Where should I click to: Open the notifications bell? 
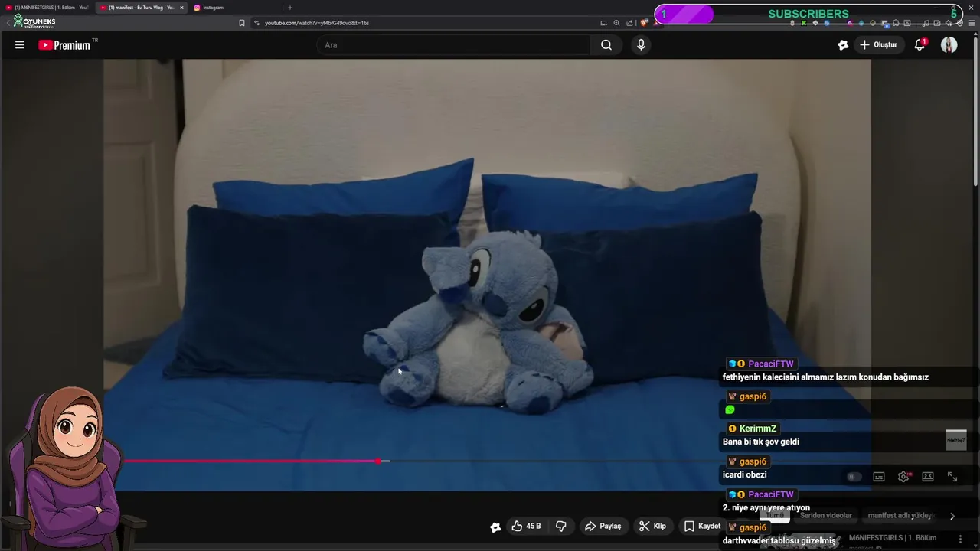pos(920,45)
